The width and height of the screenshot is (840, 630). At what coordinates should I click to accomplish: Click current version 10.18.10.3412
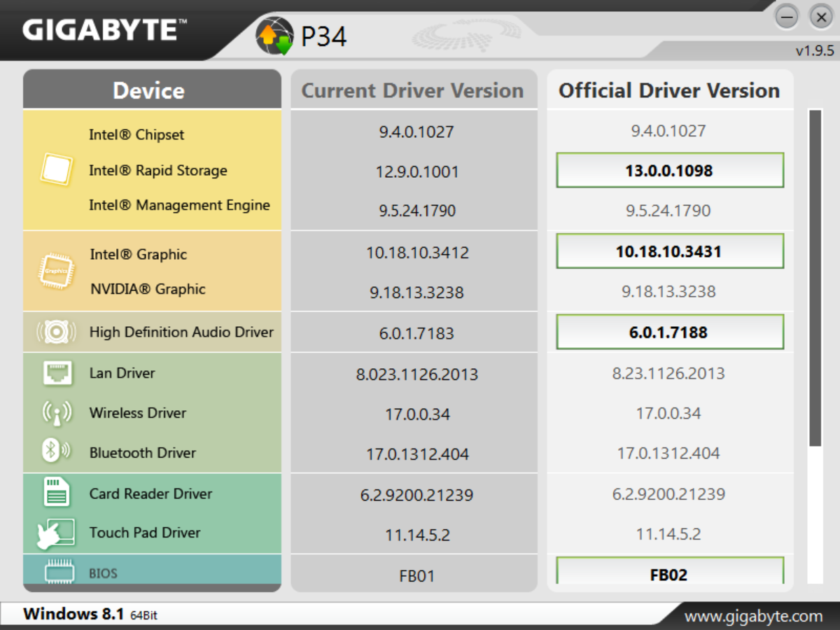coord(417,252)
